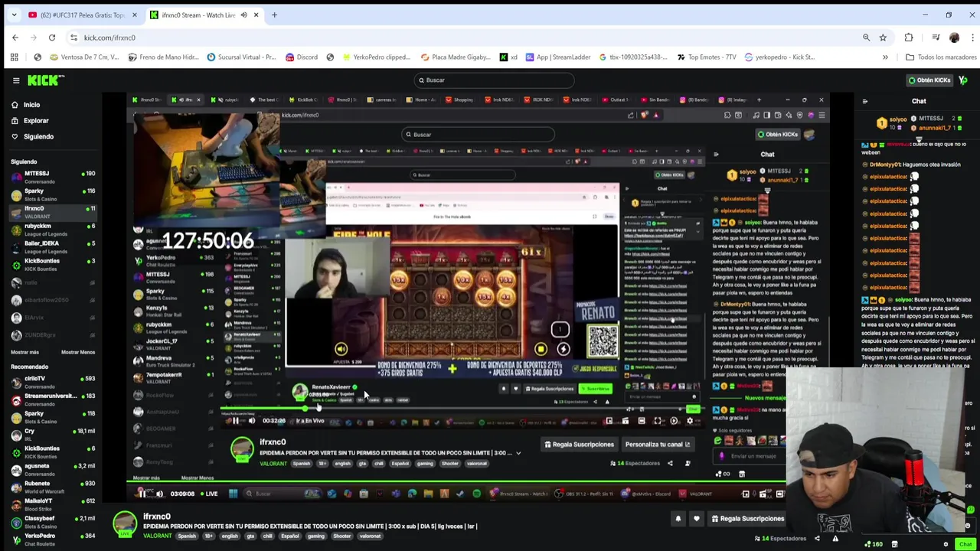980x551 pixels.
Task: Open the browser zoom indicator
Action: click(x=866, y=37)
